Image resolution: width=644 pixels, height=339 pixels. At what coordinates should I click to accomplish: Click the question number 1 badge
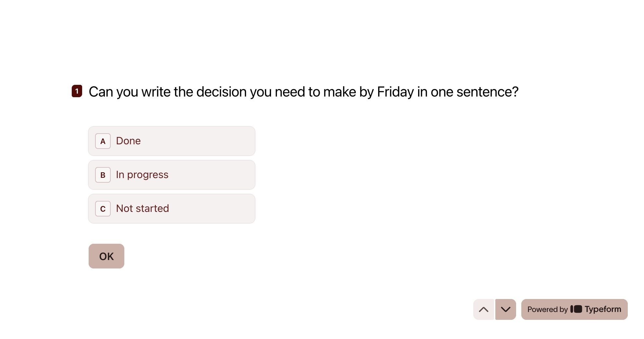click(x=77, y=91)
